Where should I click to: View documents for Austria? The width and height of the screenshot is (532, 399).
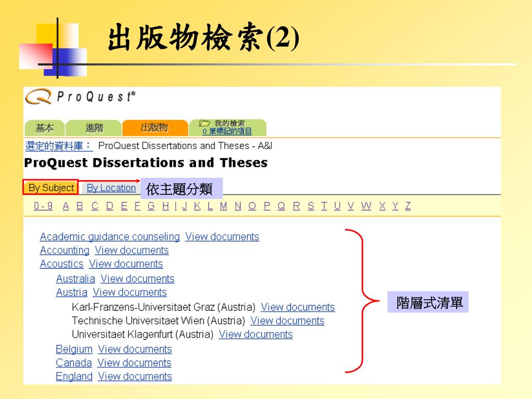coord(130,292)
